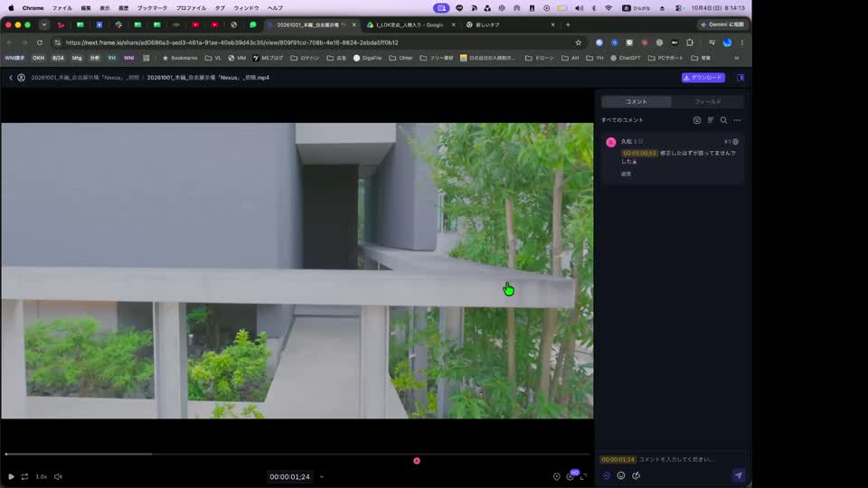
Task: Open the Bookmarks bookmark
Action: pyautogui.click(x=180, y=58)
